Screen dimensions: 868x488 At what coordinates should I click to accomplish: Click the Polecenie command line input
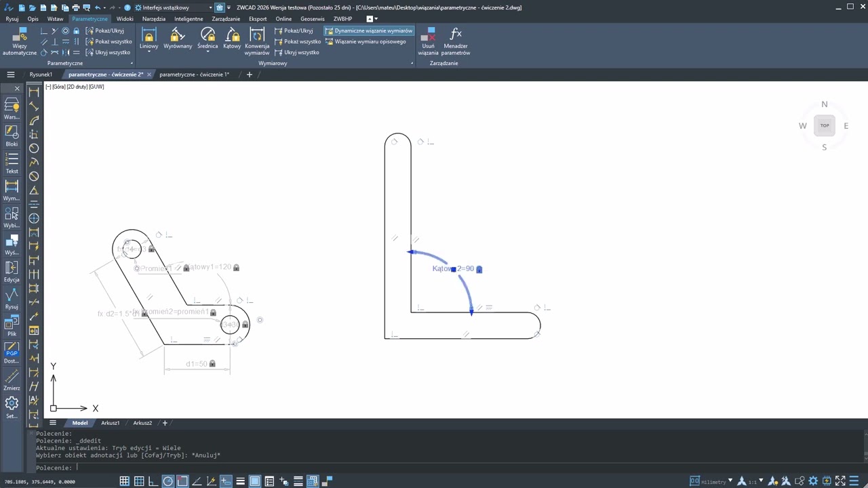click(448, 468)
